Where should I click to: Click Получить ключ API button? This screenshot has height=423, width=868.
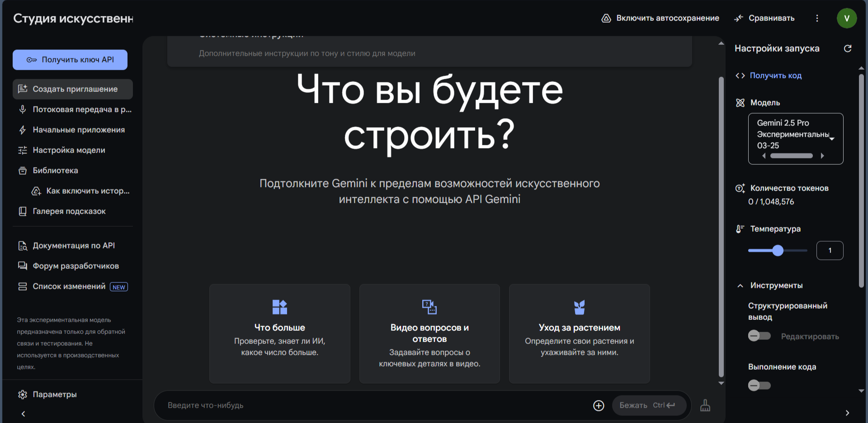(70, 60)
